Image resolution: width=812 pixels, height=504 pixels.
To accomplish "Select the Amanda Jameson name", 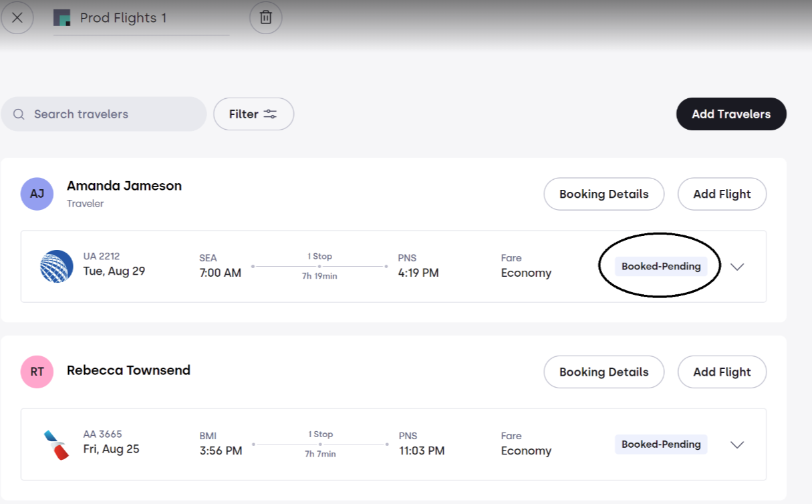I will tap(124, 186).
